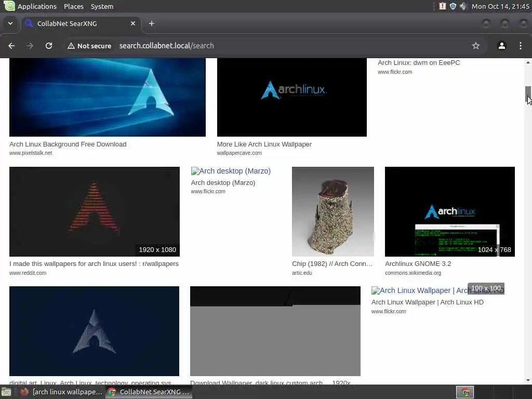
Task: Click the commons.wikimedia.org source text
Action: pos(413,273)
